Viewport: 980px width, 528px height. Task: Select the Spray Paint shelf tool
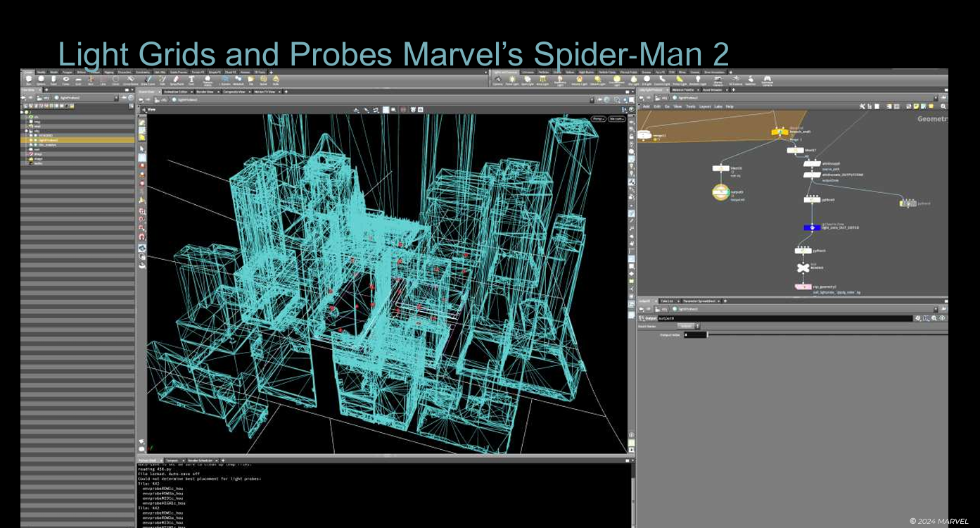pyautogui.click(x=177, y=79)
